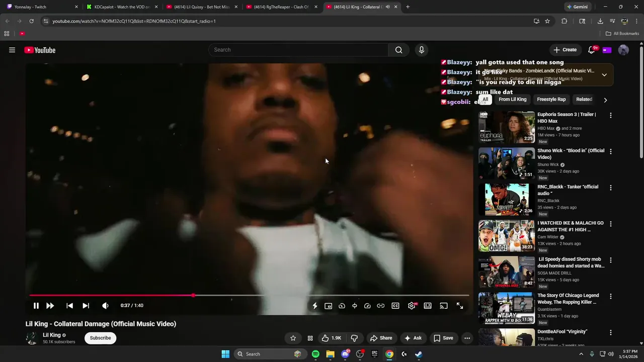Open Lil King channel name link
Image resolution: width=644 pixels, height=362 pixels.
(52, 335)
